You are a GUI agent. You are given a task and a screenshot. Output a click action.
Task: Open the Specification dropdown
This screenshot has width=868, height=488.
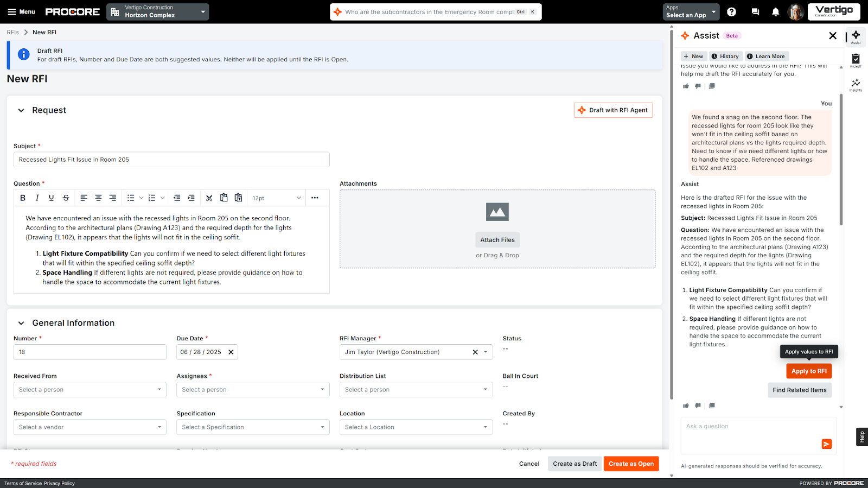coord(253,427)
